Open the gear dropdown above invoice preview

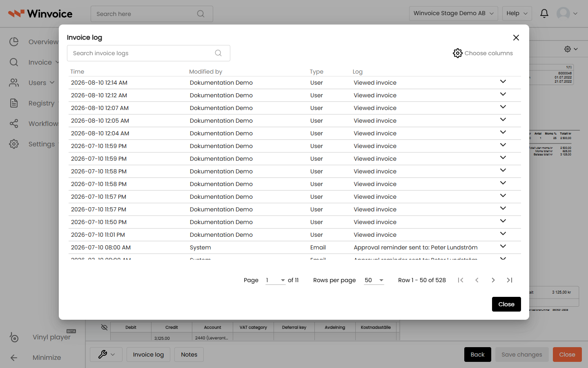pyautogui.click(x=571, y=49)
